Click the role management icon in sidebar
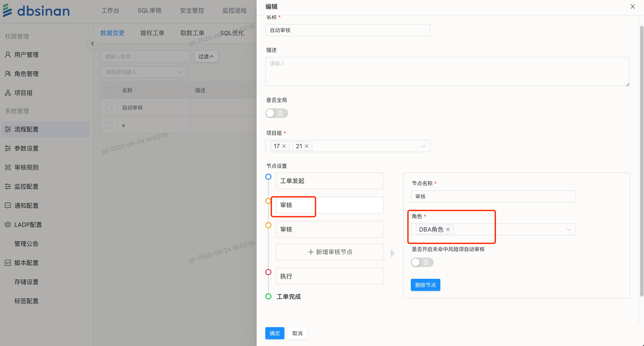 (8, 74)
